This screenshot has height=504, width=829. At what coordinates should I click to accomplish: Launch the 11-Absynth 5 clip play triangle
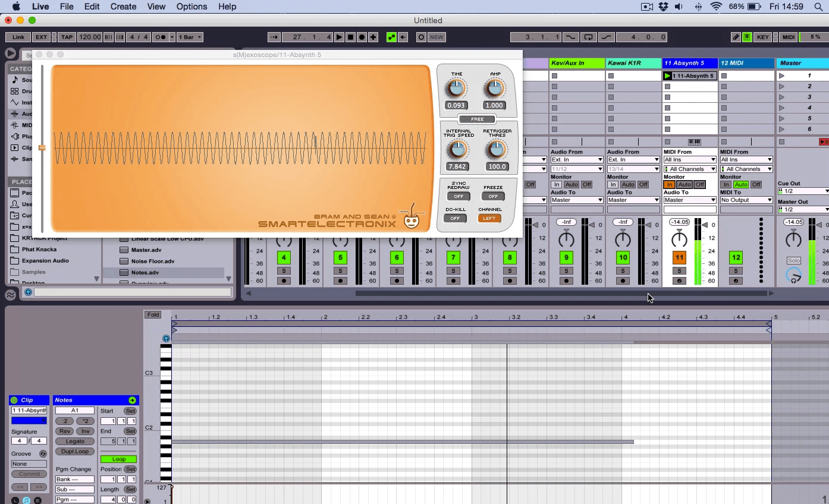tap(667, 76)
